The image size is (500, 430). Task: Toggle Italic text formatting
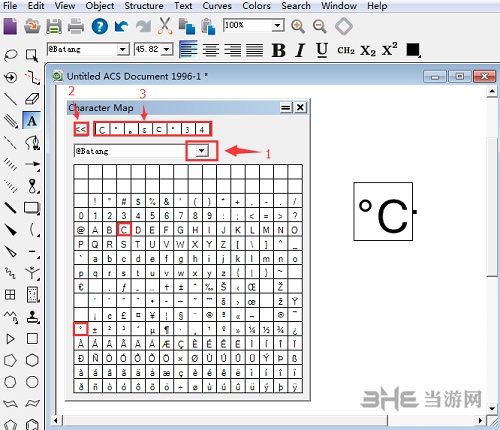click(300, 50)
